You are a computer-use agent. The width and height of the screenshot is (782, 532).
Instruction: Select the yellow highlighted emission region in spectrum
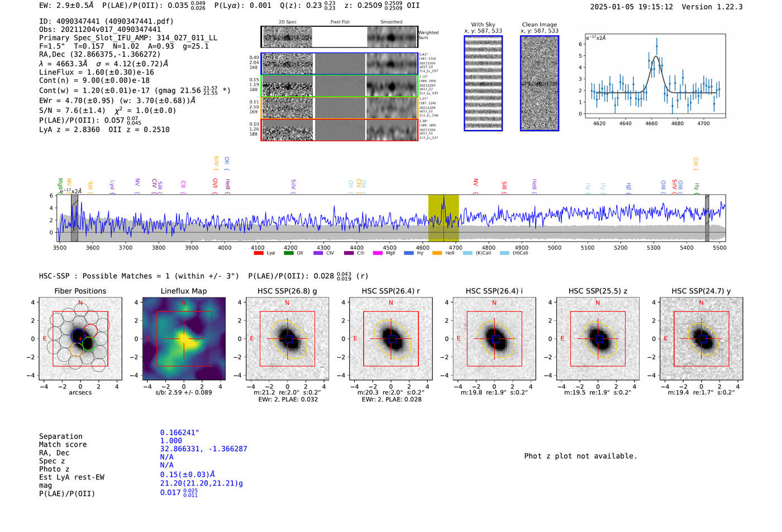coord(444,218)
